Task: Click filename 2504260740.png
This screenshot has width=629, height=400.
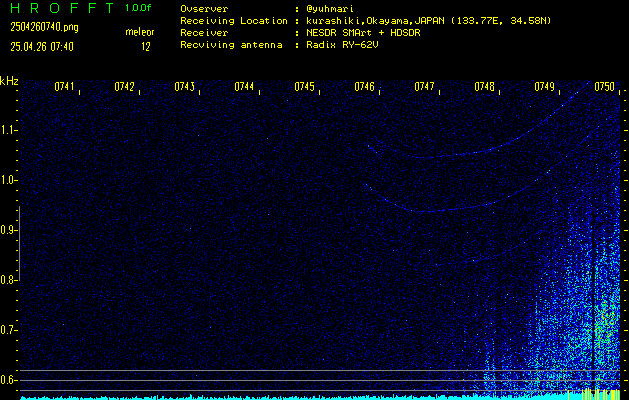Action: coord(45,27)
